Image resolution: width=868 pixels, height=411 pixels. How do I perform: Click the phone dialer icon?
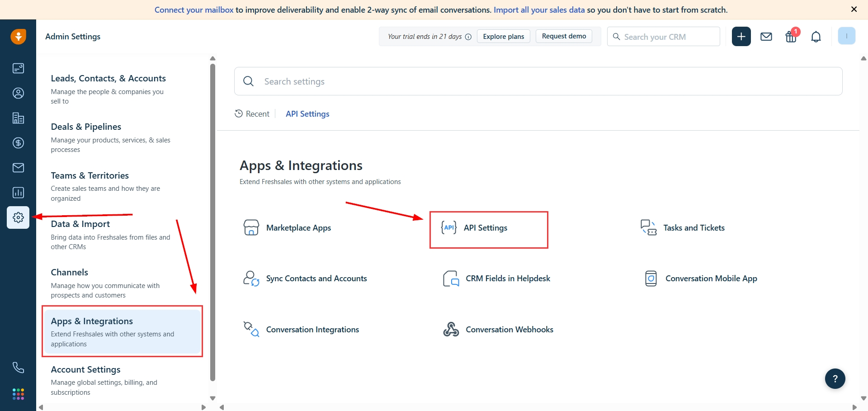pyautogui.click(x=18, y=368)
